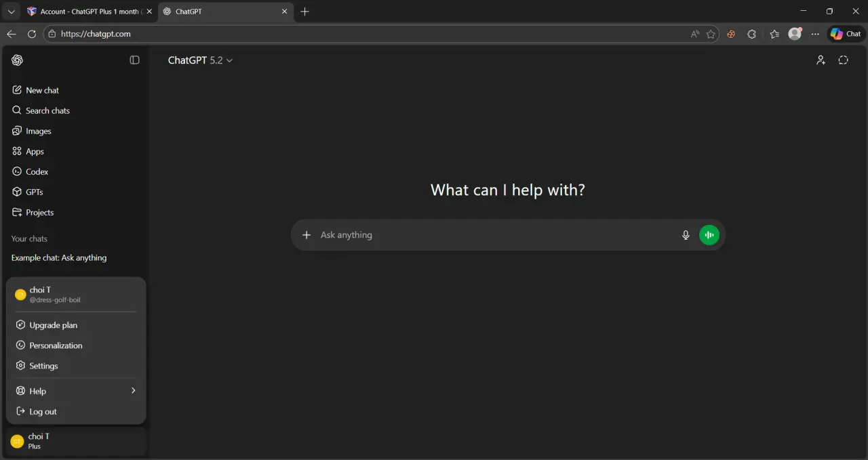
Task: Expand the ChatGPT 5.2 model selector
Action: click(x=200, y=60)
